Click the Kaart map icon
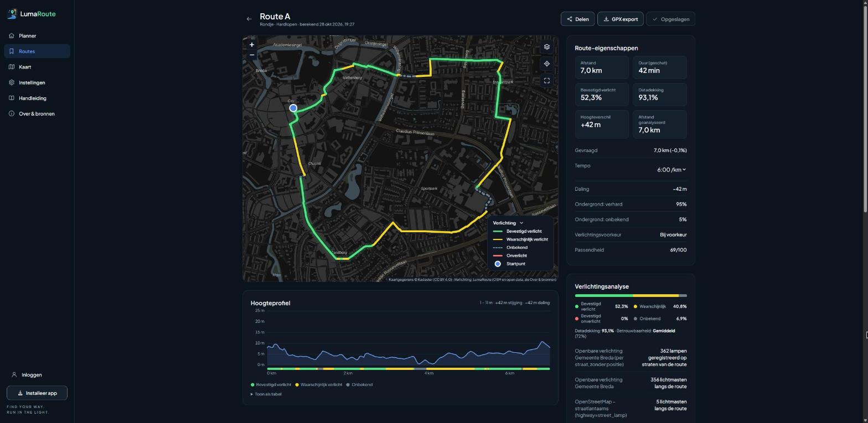The width and height of the screenshot is (868, 423). point(12,67)
